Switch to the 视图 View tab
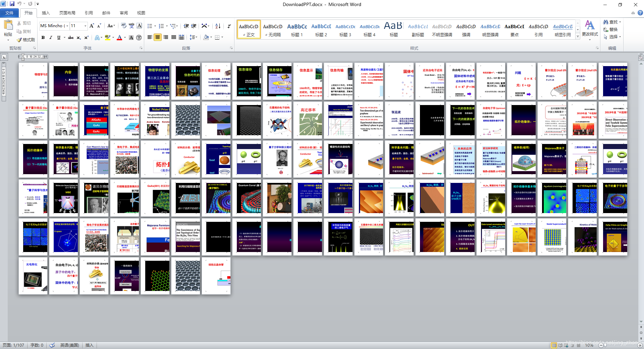Image resolution: width=644 pixels, height=349 pixels. pos(141,13)
